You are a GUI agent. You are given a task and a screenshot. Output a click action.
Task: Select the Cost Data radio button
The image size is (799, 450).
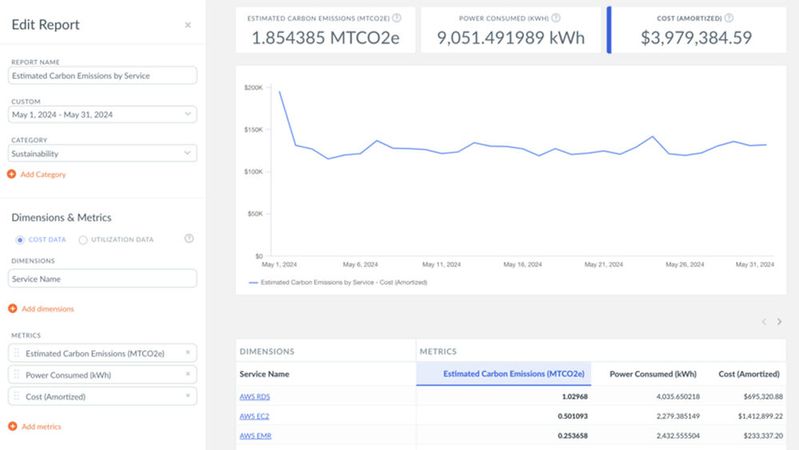tap(20, 240)
